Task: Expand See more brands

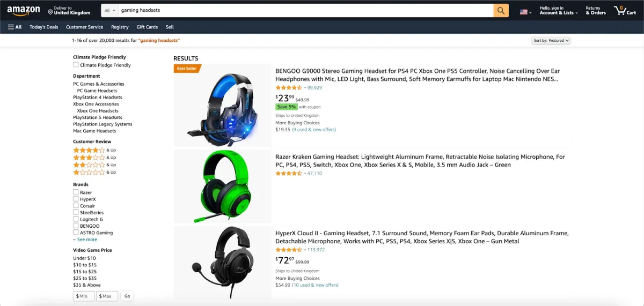Action: (x=85, y=240)
